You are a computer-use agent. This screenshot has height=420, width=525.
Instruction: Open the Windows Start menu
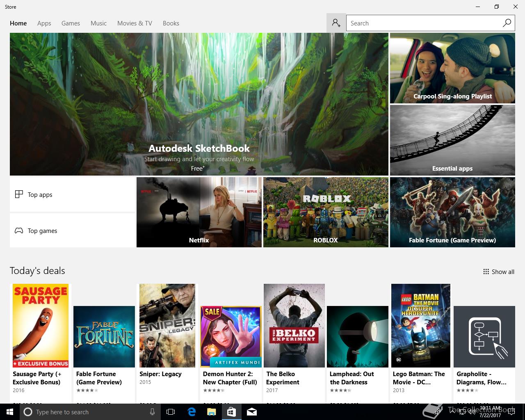[x=10, y=412]
